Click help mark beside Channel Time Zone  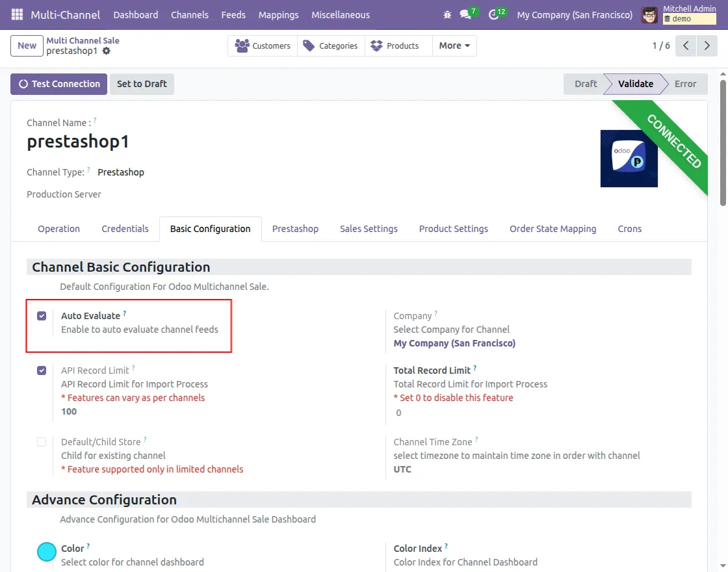pyautogui.click(x=476, y=439)
